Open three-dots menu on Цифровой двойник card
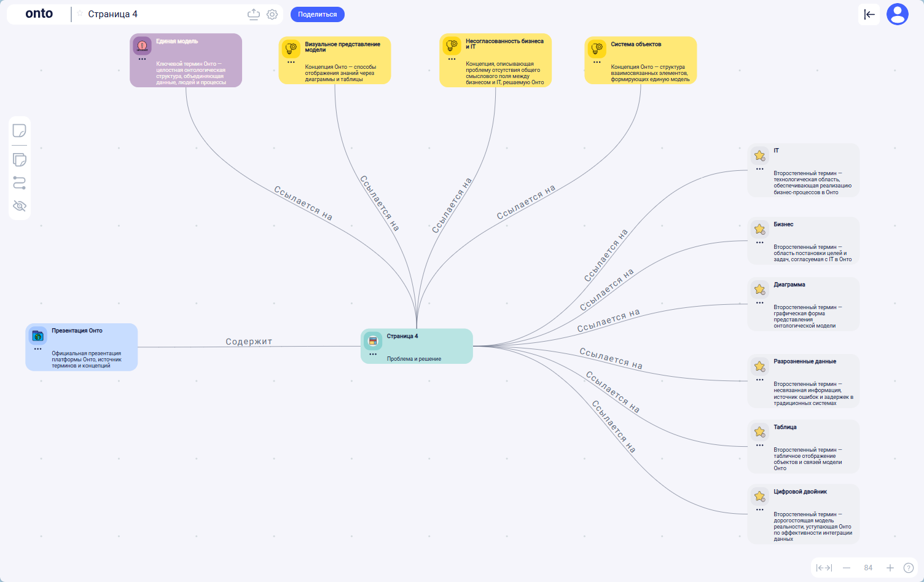The height and width of the screenshot is (582, 924). point(760,510)
